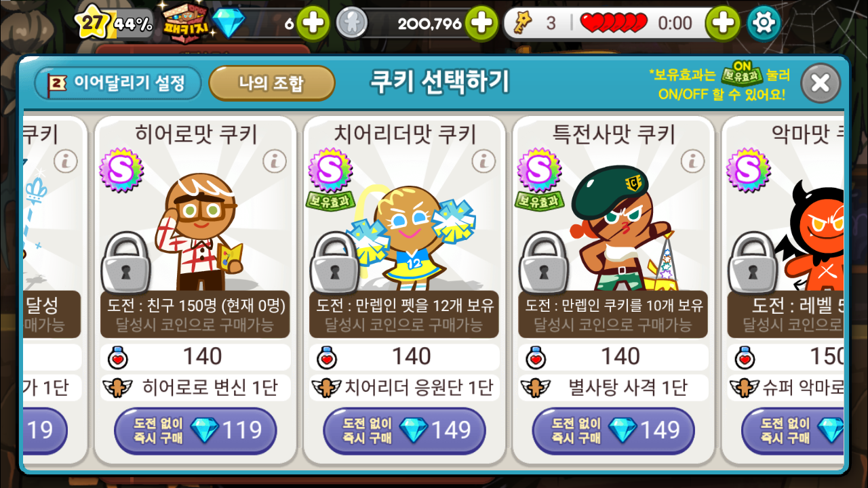Open the 이어달리기 설정 tab
This screenshot has height=488, width=868.
119,83
